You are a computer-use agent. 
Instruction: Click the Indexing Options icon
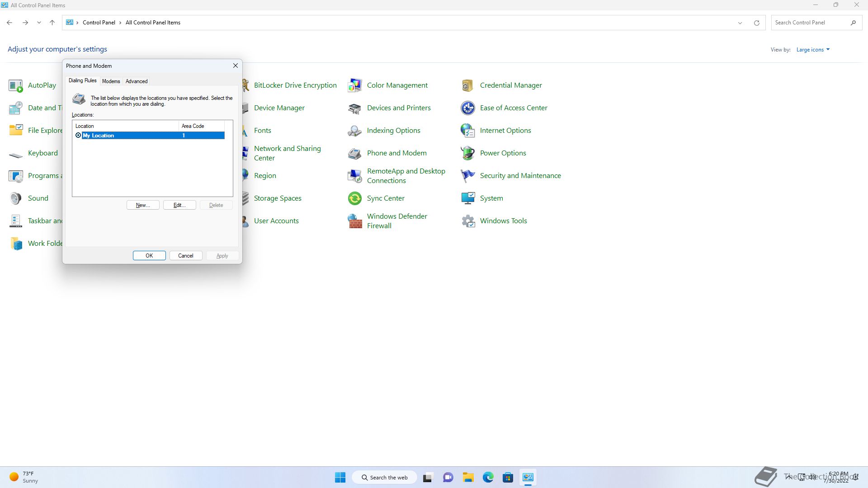[355, 131]
